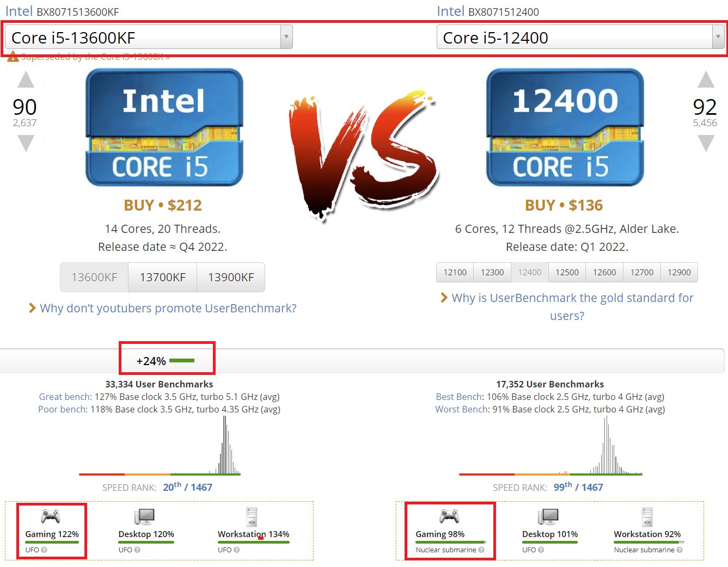Click the 'Release date: Q1 2022.' text
The height and width of the screenshot is (567, 728).
pyautogui.click(x=567, y=247)
